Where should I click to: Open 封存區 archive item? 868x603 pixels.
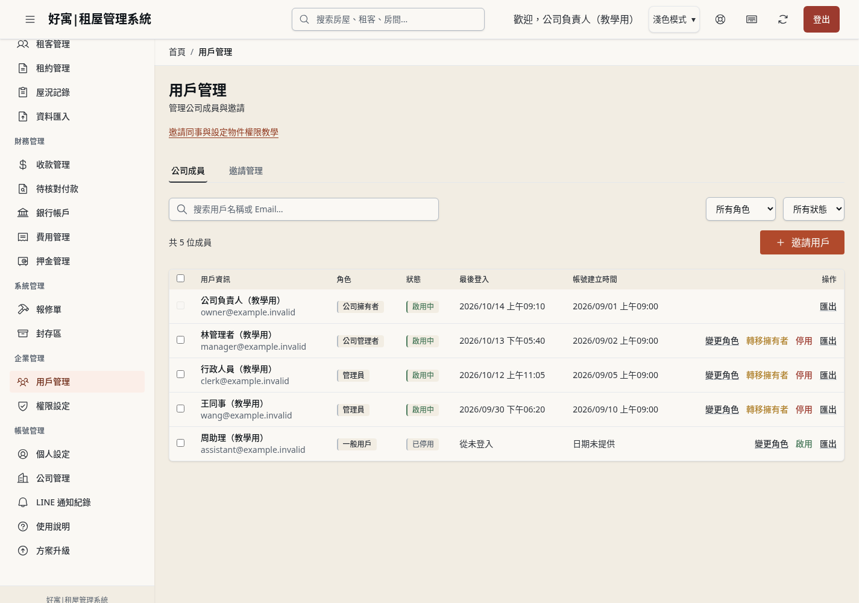77,333
